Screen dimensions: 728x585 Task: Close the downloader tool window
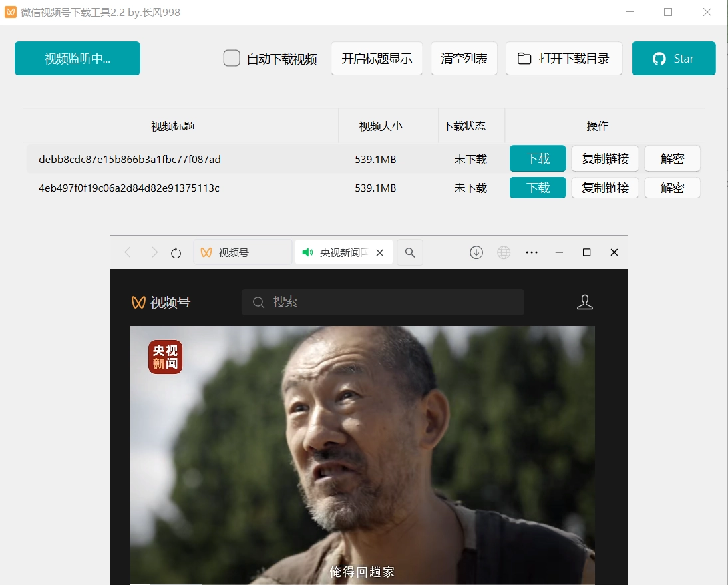coord(707,11)
